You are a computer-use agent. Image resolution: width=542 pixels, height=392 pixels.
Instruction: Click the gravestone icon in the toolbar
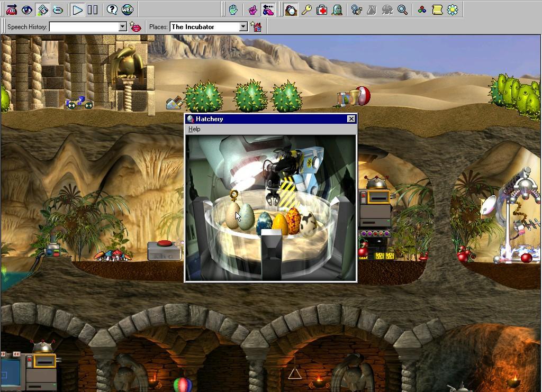click(x=337, y=10)
